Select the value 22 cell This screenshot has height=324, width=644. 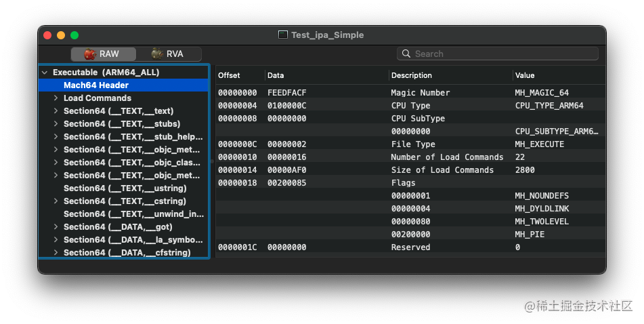(519, 157)
